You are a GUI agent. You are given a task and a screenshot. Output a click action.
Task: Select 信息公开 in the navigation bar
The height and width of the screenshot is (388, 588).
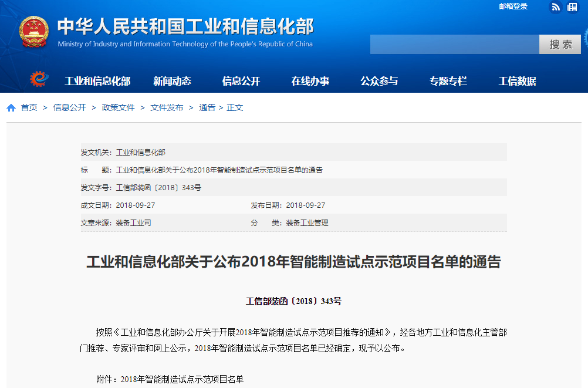[x=241, y=82]
